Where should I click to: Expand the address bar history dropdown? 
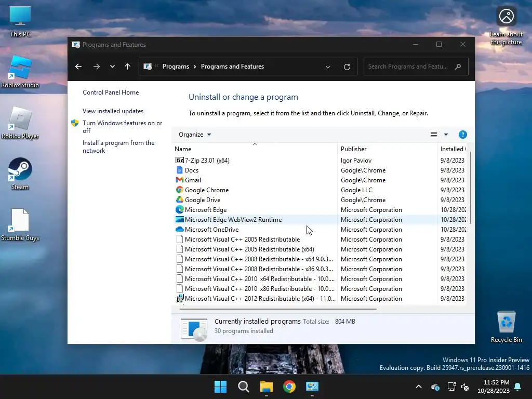(328, 67)
